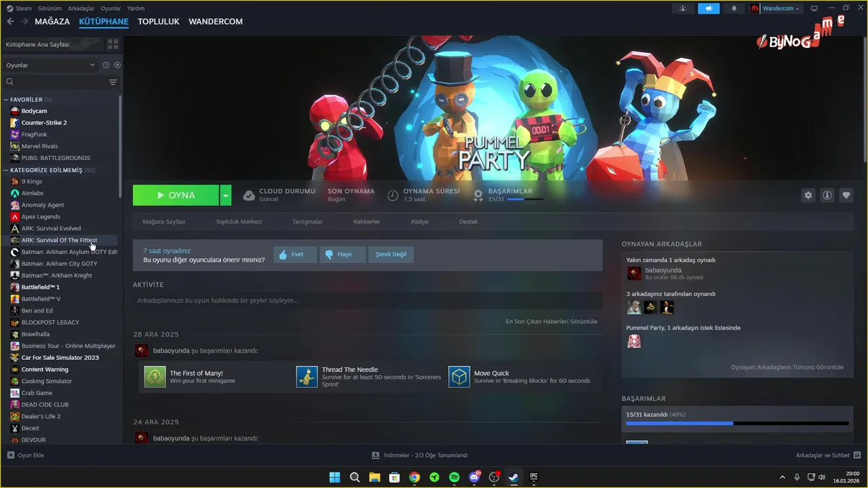Show hidden tray icons chevron
This screenshot has height=488, width=868.
click(x=783, y=477)
